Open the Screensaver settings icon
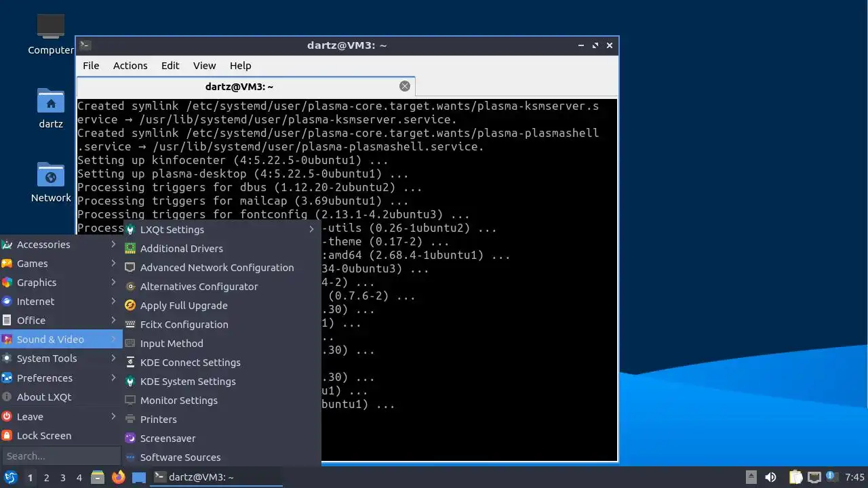This screenshot has height=488, width=868. 130,439
